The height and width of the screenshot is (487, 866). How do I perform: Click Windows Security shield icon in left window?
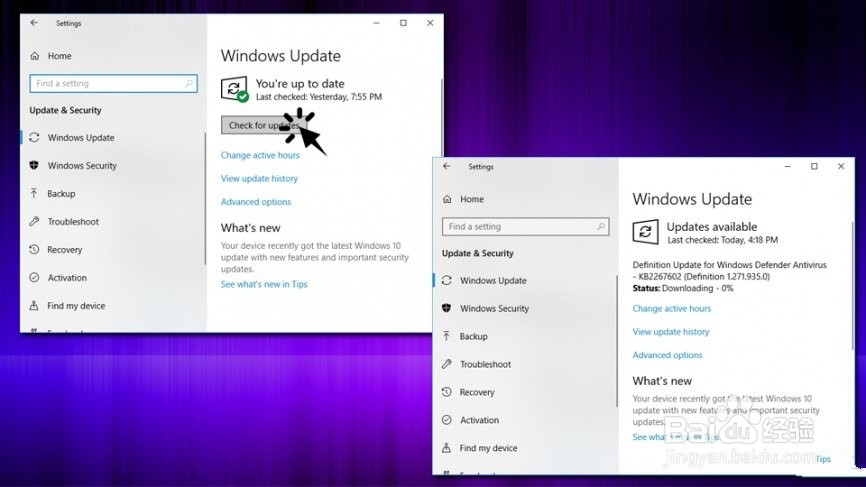(x=34, y=165)
